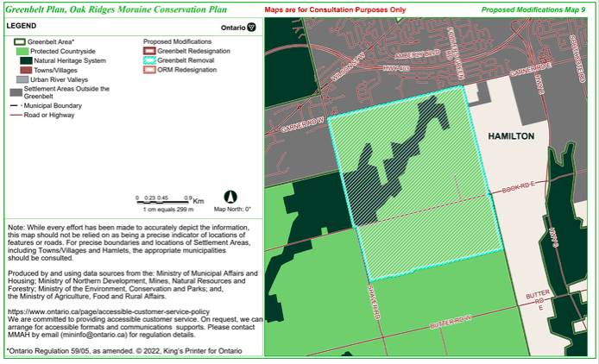Click the north arrow compass icon
This screenshot has width=599, height=364.
point(231,197)
